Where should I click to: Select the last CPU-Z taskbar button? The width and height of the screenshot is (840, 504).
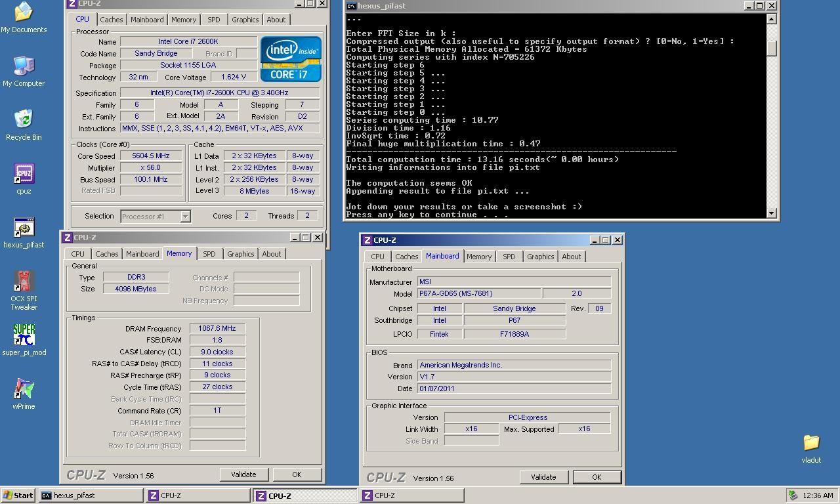click(412, 495)
